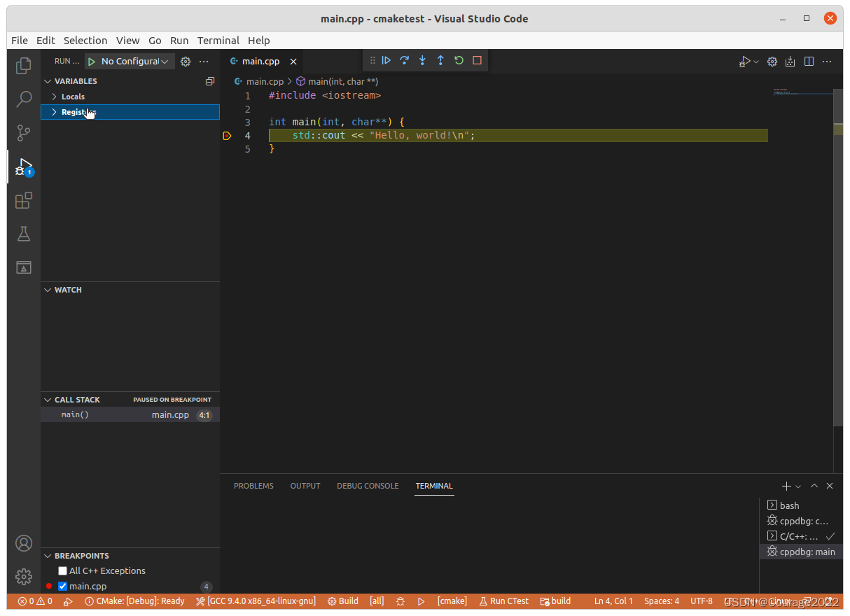Click the Build button in status bar

[x=343, y=601]
